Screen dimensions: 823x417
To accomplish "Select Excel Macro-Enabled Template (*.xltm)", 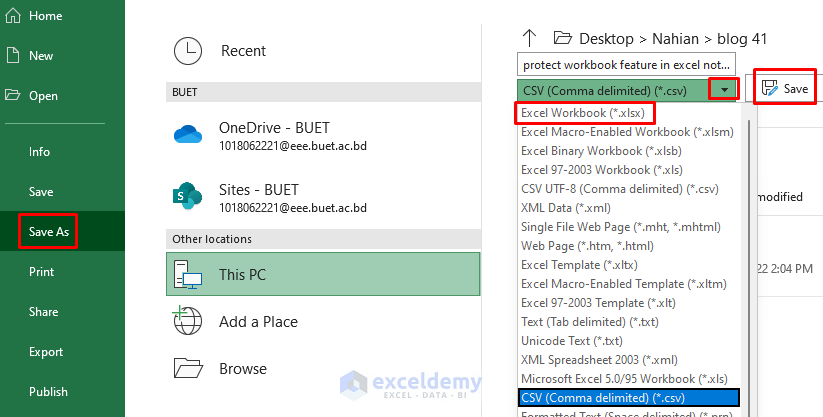I will [624, 284].
